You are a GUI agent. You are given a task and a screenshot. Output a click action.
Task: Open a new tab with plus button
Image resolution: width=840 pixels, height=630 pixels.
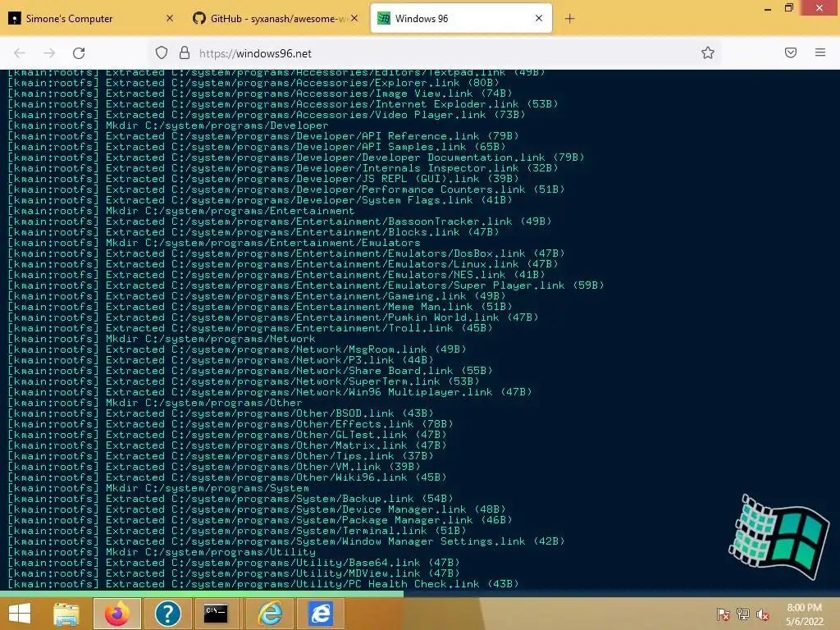pyautogui.click(x=569, y=19)
